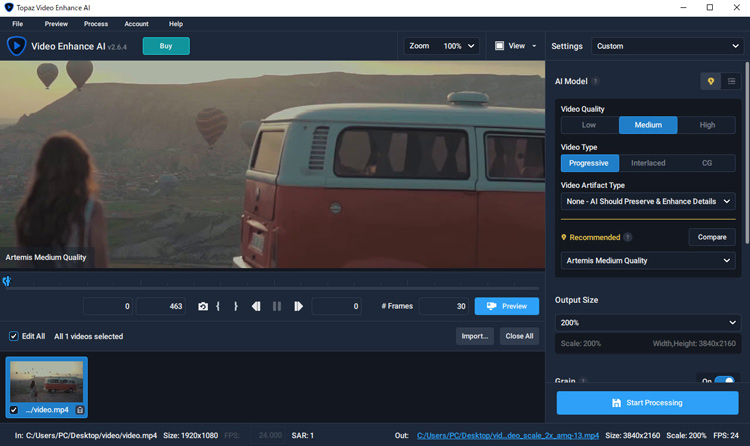Click Start Processing button

tap(647, 403)
